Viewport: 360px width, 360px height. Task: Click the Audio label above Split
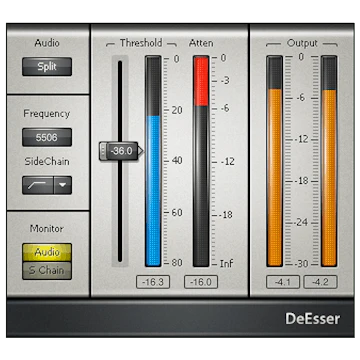[x=47, y=43]
